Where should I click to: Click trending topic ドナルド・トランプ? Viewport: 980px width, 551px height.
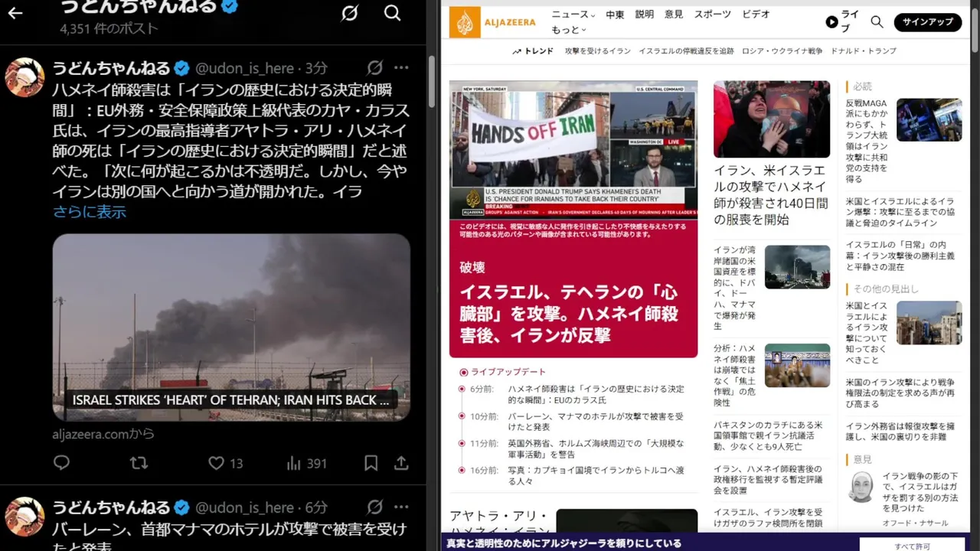pos(864,51)
